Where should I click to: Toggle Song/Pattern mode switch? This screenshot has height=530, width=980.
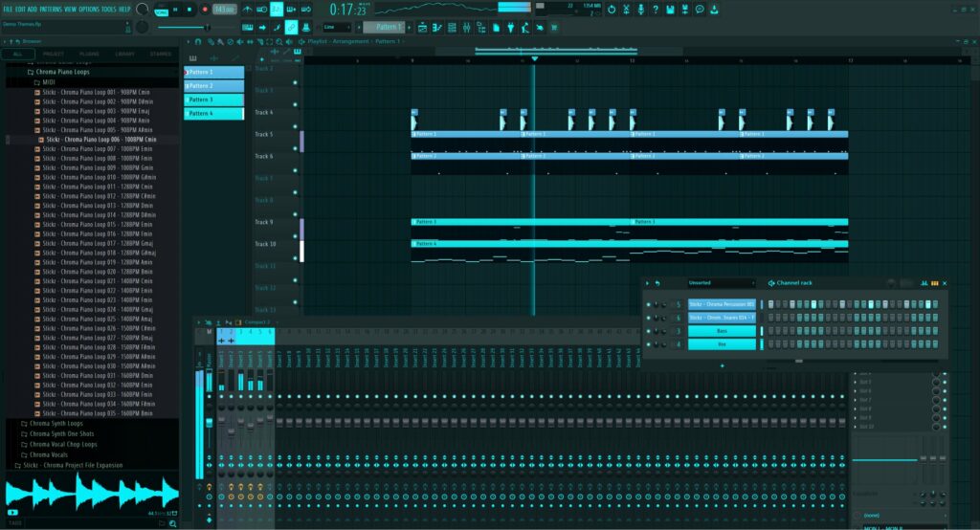161,10
